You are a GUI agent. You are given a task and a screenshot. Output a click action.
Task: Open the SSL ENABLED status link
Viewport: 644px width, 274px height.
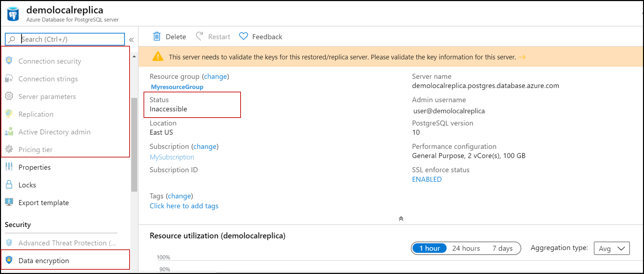point(427,179)
